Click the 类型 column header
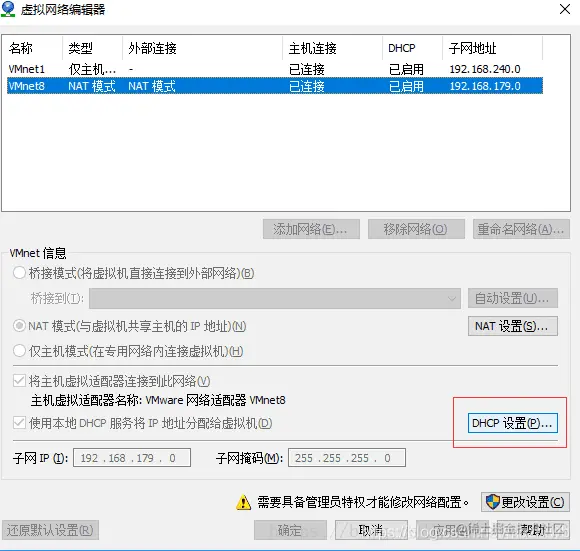580x551 pixels. (x=92, y=48)
